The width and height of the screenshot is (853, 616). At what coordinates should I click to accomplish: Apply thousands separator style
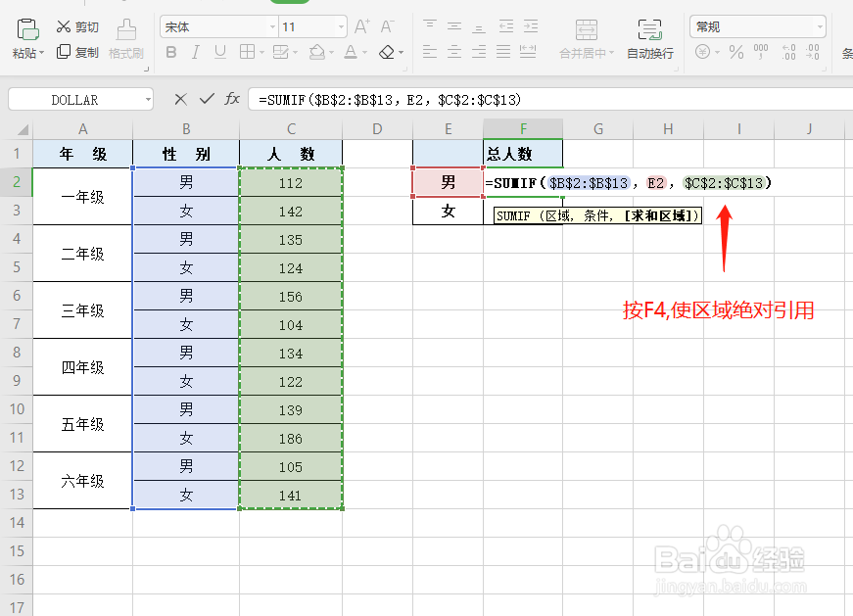761,52
